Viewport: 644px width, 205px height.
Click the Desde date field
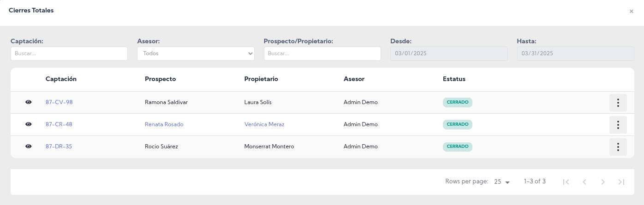(449, 53)
